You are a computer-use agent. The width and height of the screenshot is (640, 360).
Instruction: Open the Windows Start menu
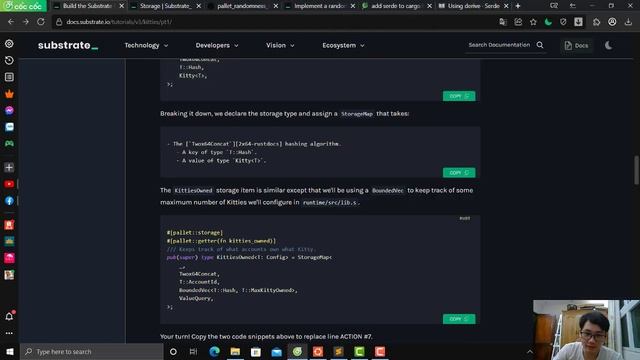(10, 351)
